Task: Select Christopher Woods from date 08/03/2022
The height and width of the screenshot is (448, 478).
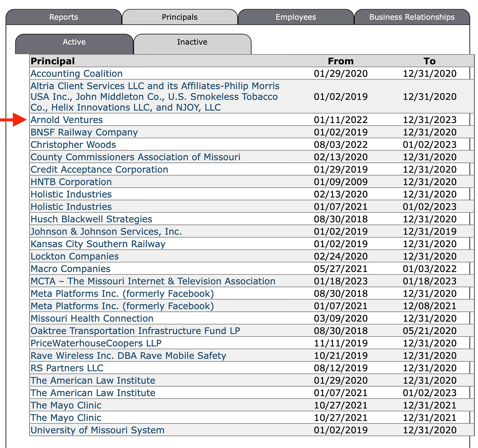Action: tap(341, 145)
